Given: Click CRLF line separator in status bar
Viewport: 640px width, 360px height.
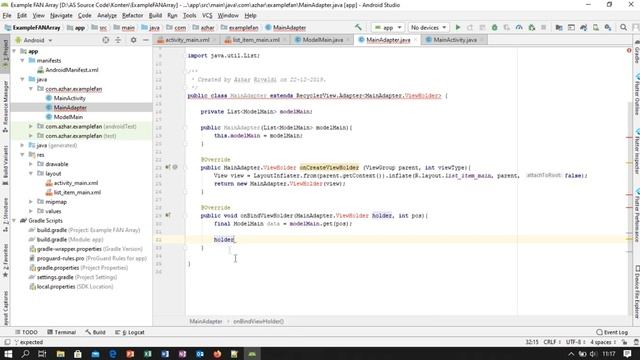Looking at the screenshot, I should point(551,342).
